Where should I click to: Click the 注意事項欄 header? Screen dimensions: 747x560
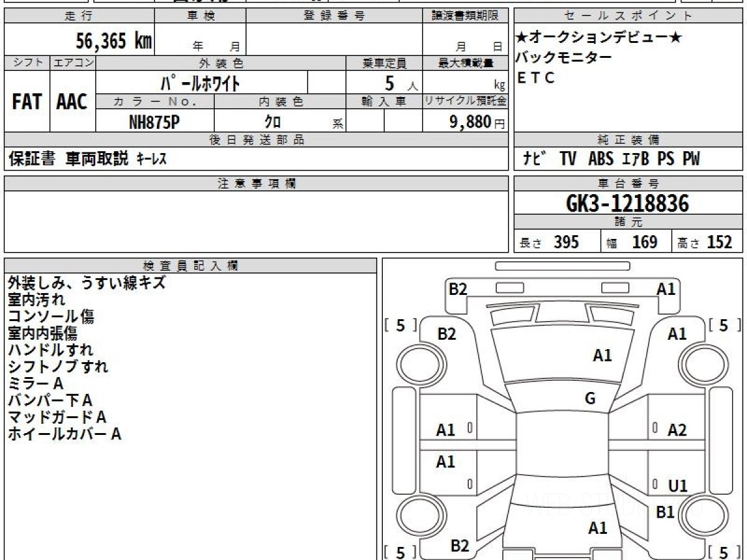(256, 184)
